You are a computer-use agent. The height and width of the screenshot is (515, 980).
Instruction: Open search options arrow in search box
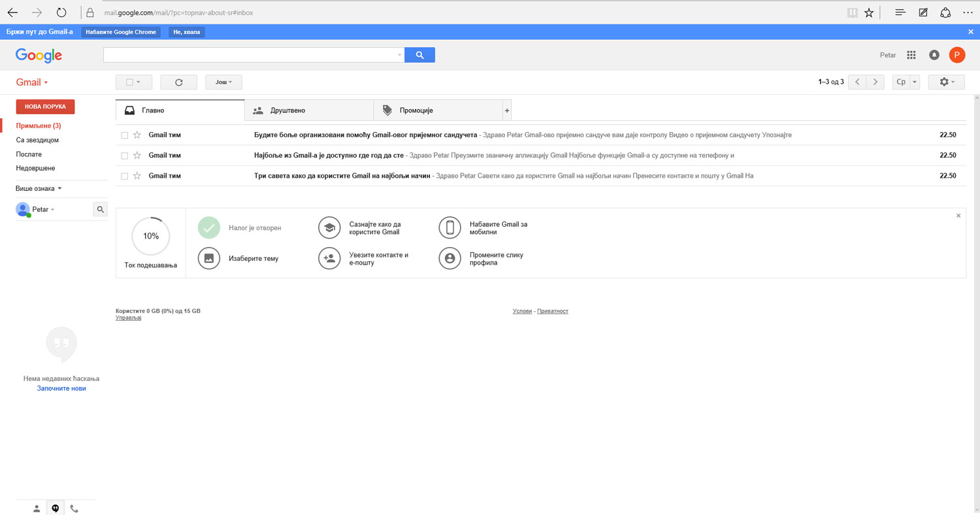pyautogui.click(x=400, y=55)
